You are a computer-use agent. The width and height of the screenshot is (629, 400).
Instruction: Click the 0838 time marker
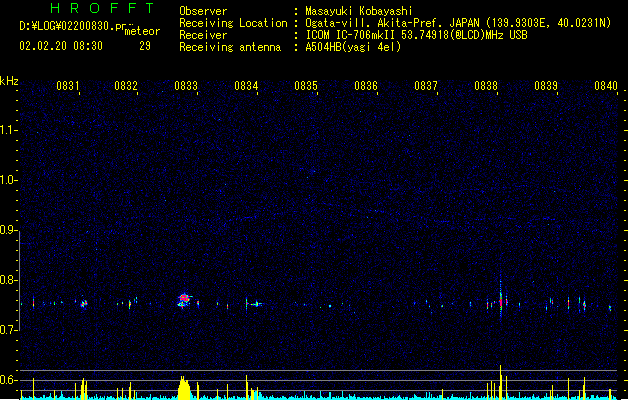click(x=486, y=86)
